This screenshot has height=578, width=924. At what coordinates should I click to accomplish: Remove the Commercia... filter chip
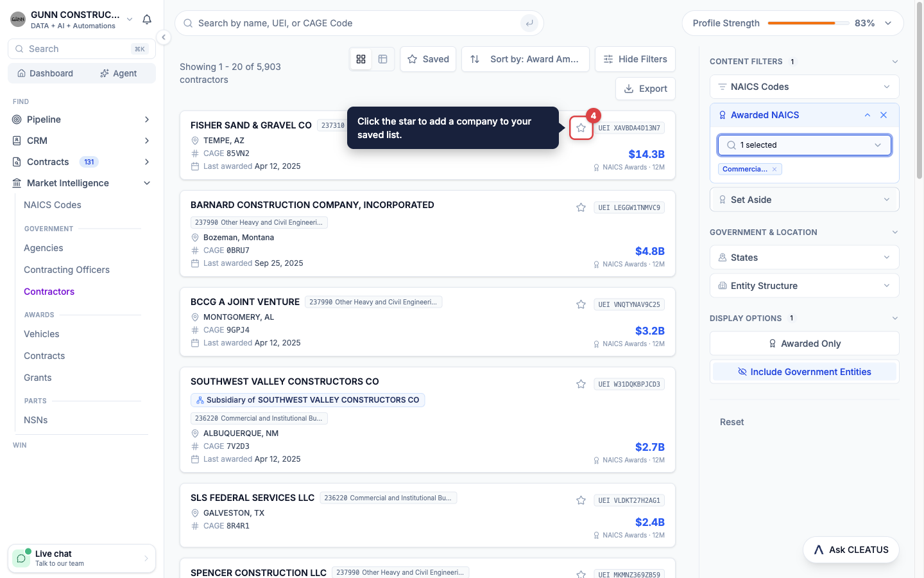coord(774,170)
